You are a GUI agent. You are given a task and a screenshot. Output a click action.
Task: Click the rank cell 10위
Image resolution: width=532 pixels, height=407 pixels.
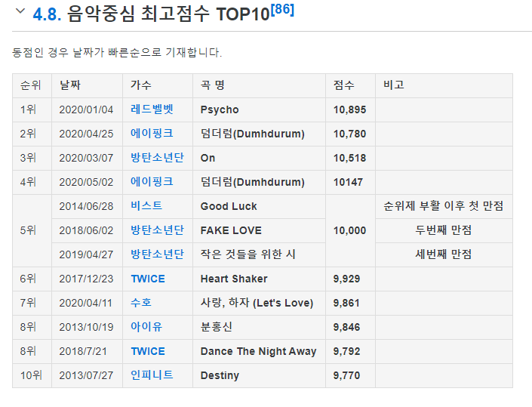click(x=31, y=375)
